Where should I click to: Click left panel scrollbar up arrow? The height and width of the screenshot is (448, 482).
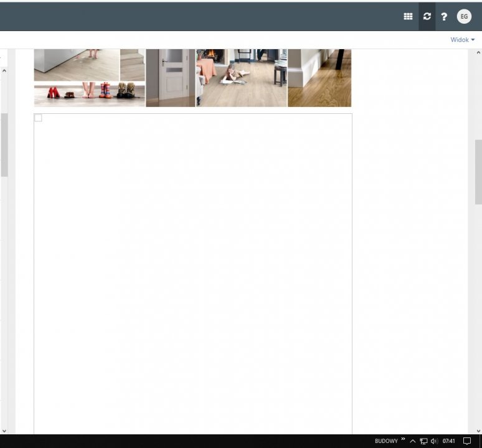pyautogui.click(x=4, y=71)
